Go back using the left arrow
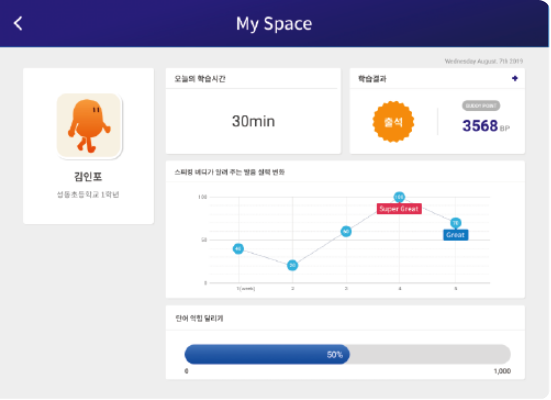This screenshot has width=551, height=400. 18,24
